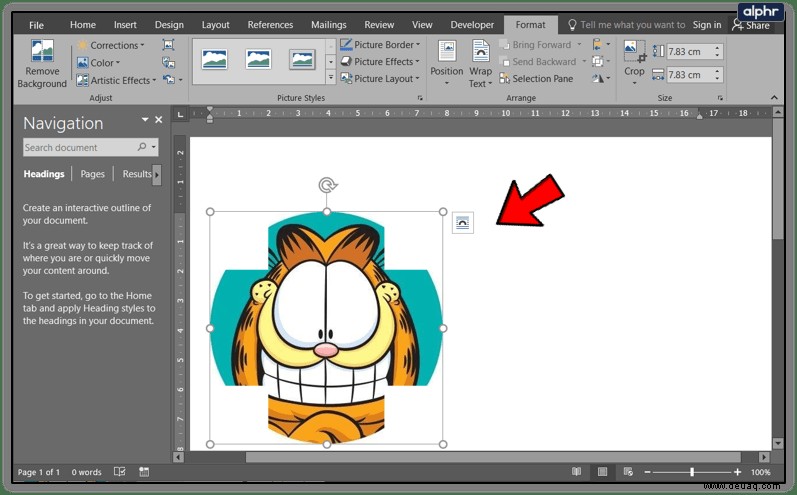Image resolution: width=797 pixels, height=495 pixels.
Task: Apply the third picture style thumbnail
Action: (302, 60)
